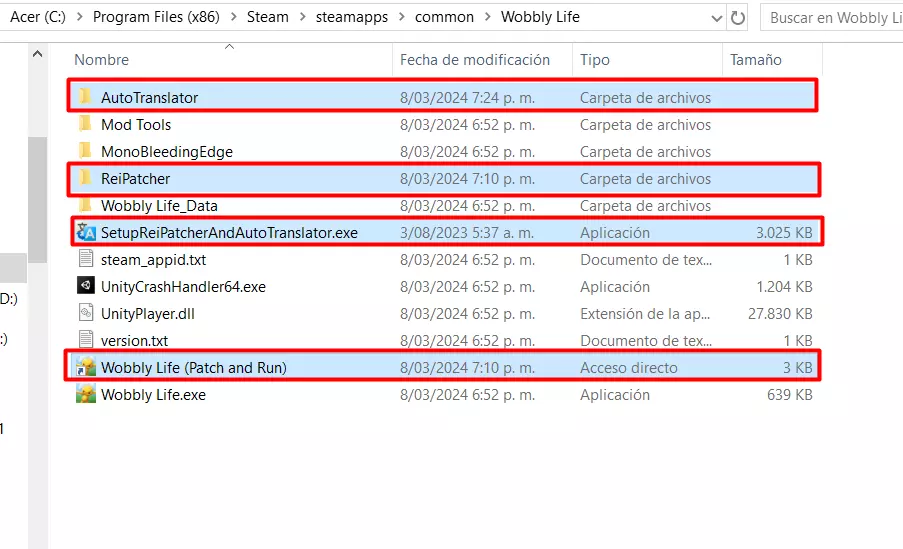Select the Wobbly Life_Data file name
903x549 pixels.
pyautogui.click(x=159, y=206)
